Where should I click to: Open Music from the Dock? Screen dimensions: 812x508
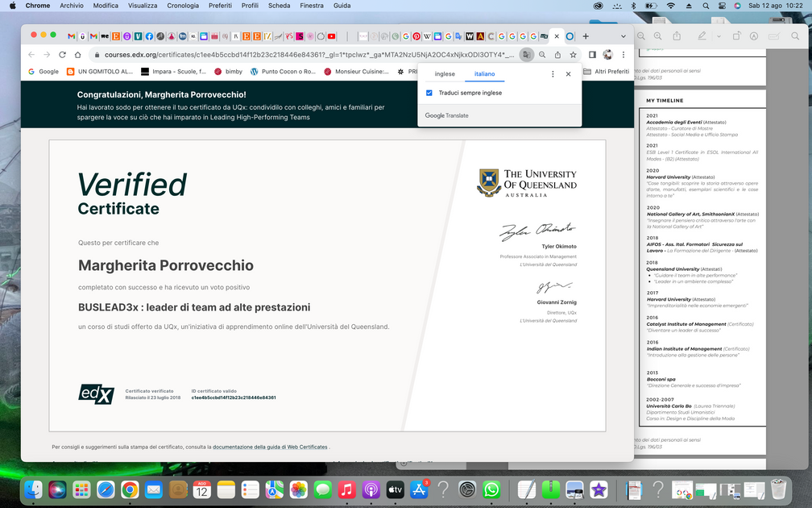pos(346,489)
